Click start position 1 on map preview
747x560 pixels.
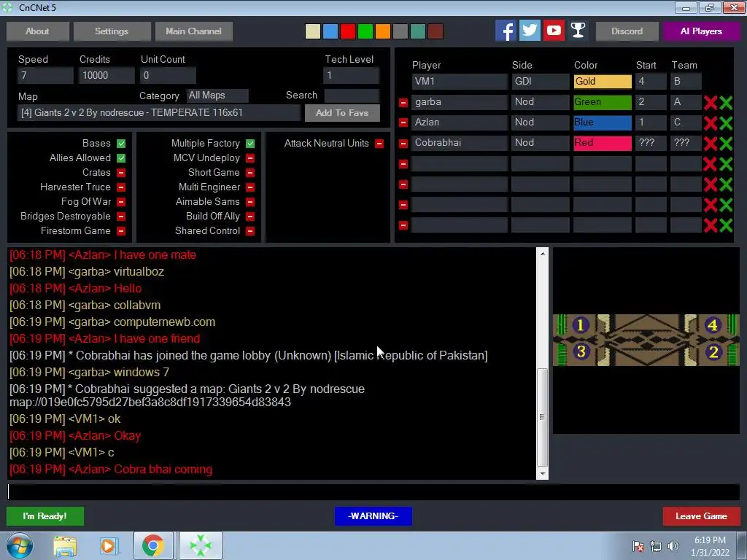coord(580,325)
